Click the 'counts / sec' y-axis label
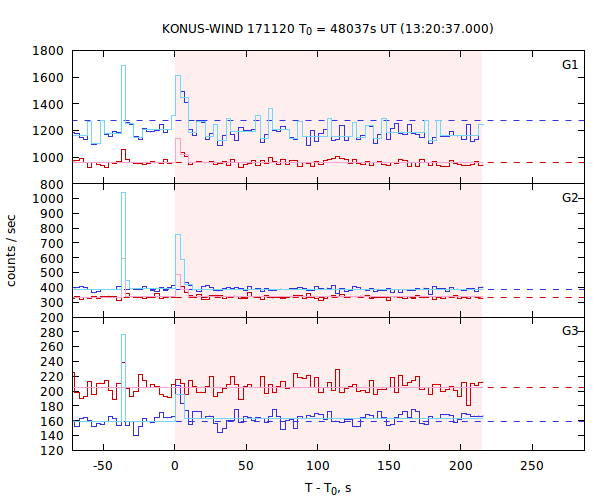The height and width of the screenshot is (500, 600). (11, 251)
